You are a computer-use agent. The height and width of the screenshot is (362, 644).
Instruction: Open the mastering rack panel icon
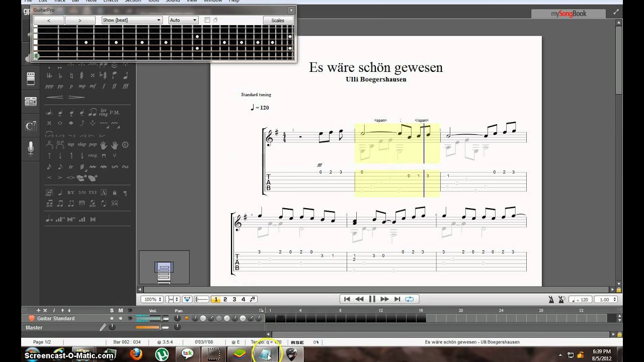point(31,102)
